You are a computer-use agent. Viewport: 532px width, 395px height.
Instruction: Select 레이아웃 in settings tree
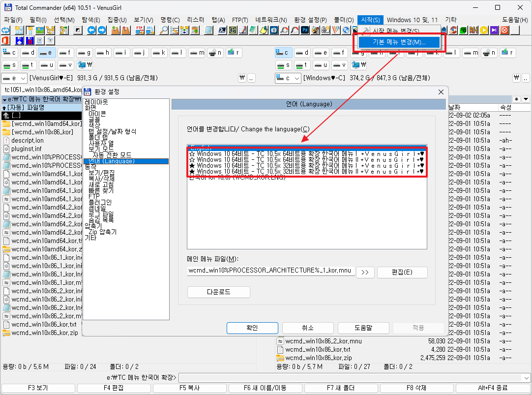[96, 102]
